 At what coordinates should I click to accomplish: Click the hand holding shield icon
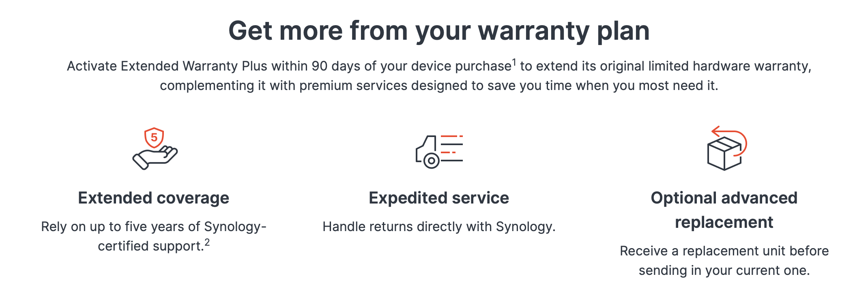(x=155, y=149)
